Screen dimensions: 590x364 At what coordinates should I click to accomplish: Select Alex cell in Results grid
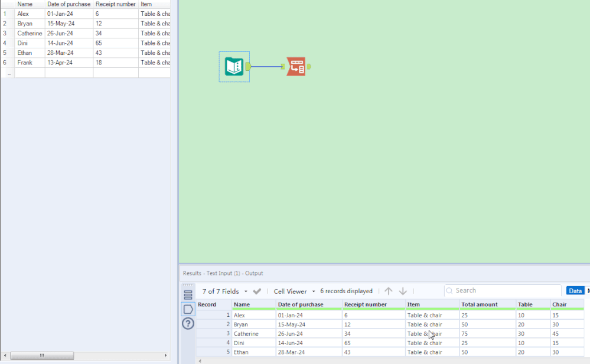point(253,315)
